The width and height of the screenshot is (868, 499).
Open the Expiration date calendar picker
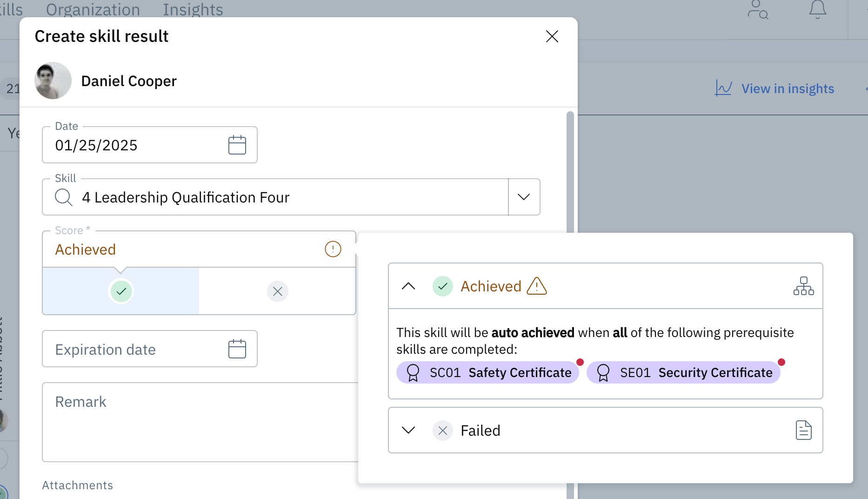(x=237, y=349)
